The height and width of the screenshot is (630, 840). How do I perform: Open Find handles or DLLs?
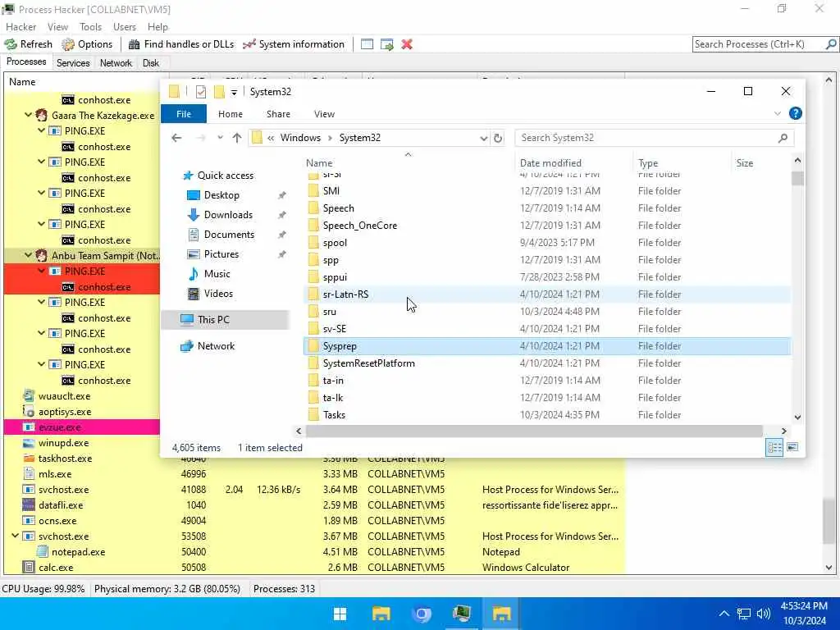click(x=181, y=44)
